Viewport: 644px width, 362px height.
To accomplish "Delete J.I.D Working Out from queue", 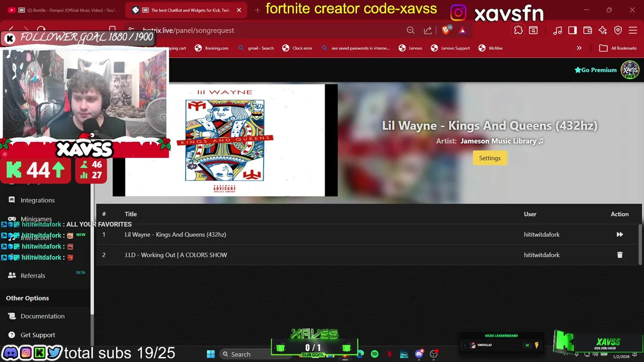I will (x=620, y=255).
